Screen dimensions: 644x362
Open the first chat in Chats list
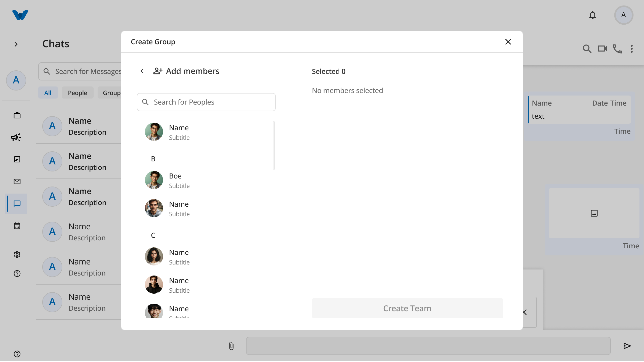(x=79, y=126)
